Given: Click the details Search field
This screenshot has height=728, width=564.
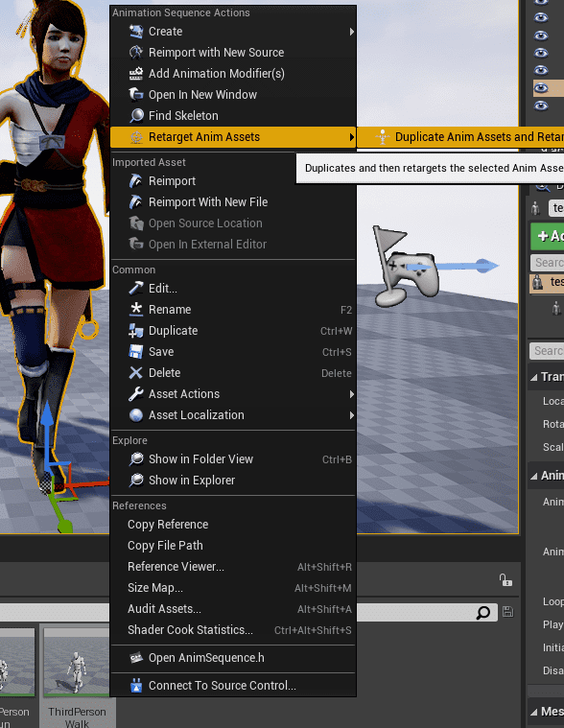Looking at the screenshot, I should pos(547,351).
